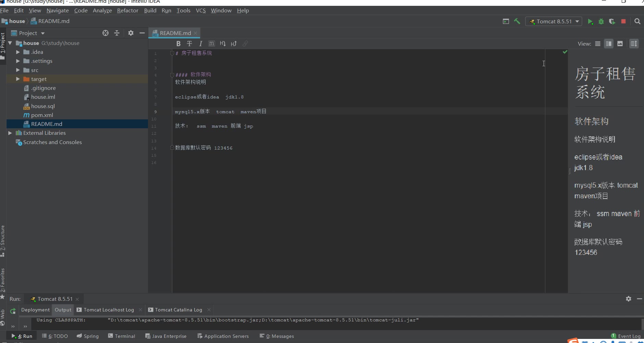This screenshot has height=343, width=644.
Task: Click the Italic formatting icon
Action: (x=201, y=44)
